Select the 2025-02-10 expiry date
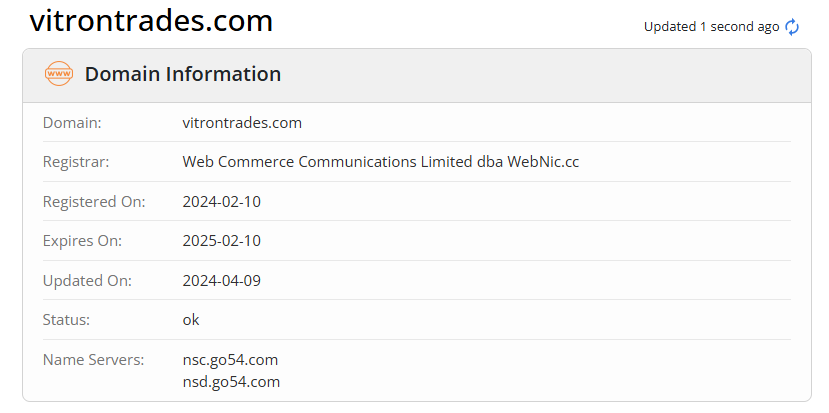 coord(221,241)
